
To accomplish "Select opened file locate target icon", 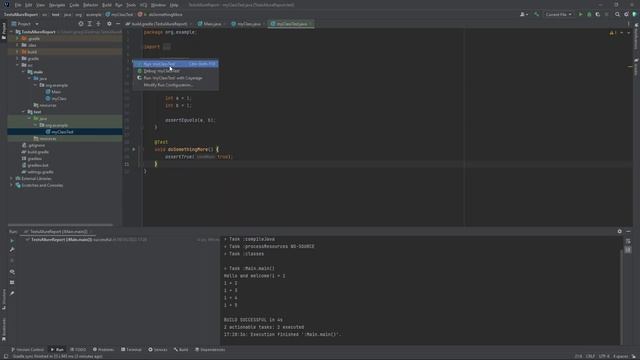I will [x=81, y=24].
